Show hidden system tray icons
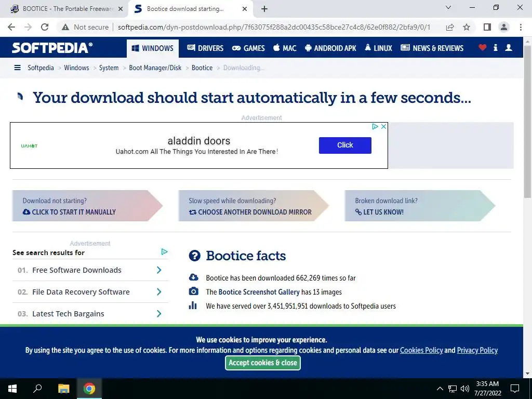The height and width of the screenshot is (399, 532). click(440, 389)
